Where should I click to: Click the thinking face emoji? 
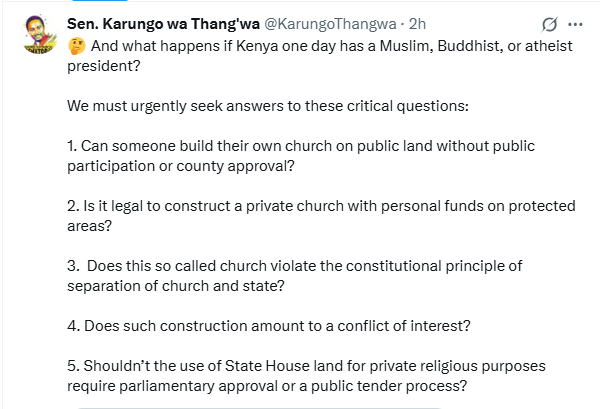[x=76, y=45]
